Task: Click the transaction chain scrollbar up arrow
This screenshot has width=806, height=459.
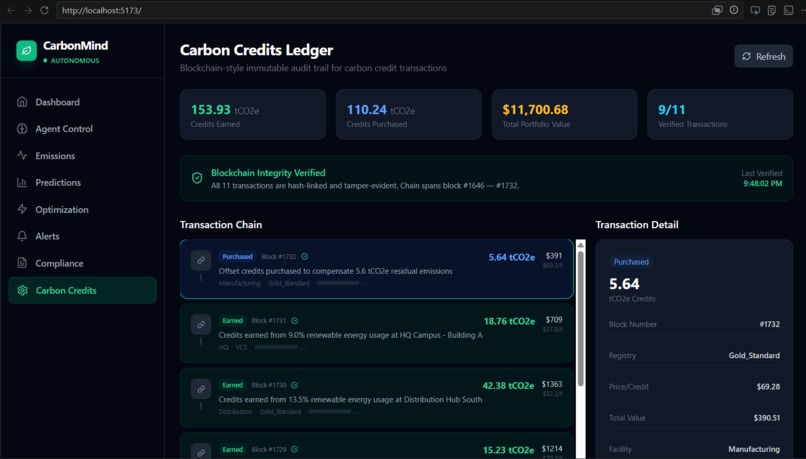Action: pos(580,245)
